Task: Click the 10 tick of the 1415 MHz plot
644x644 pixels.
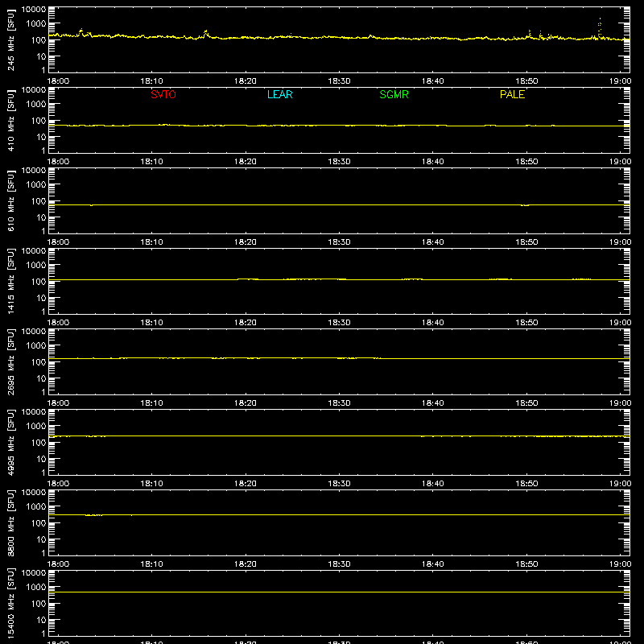Action: pos(42,298)
